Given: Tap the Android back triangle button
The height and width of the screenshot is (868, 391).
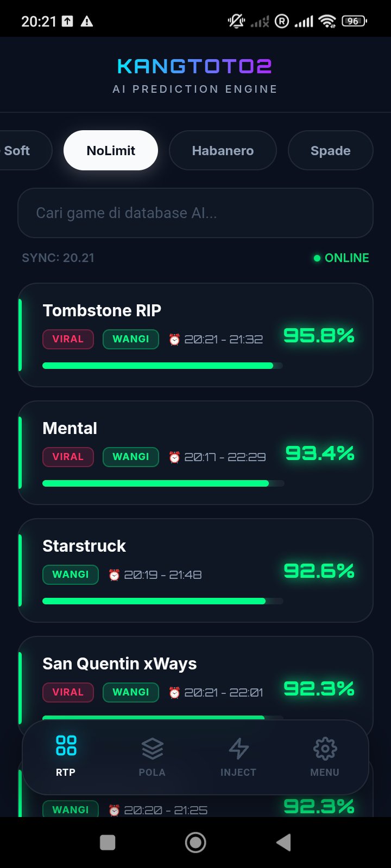Looking at the screenshot, I should pos(283,843).
